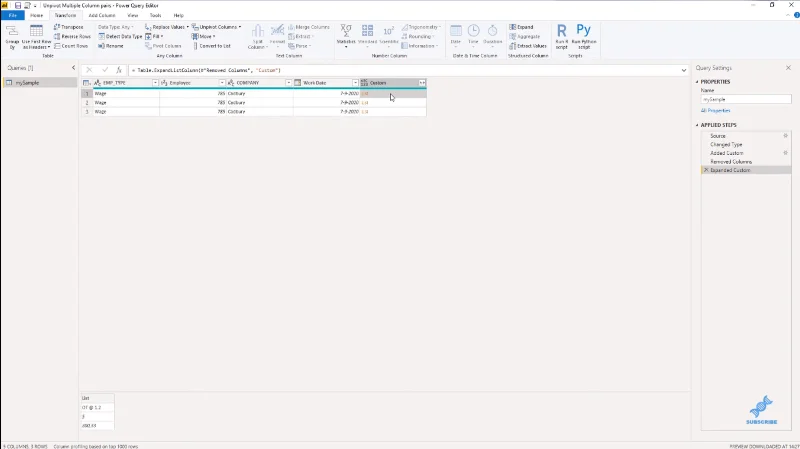Confirm the formula with checkmark icon

click(105, 70)
